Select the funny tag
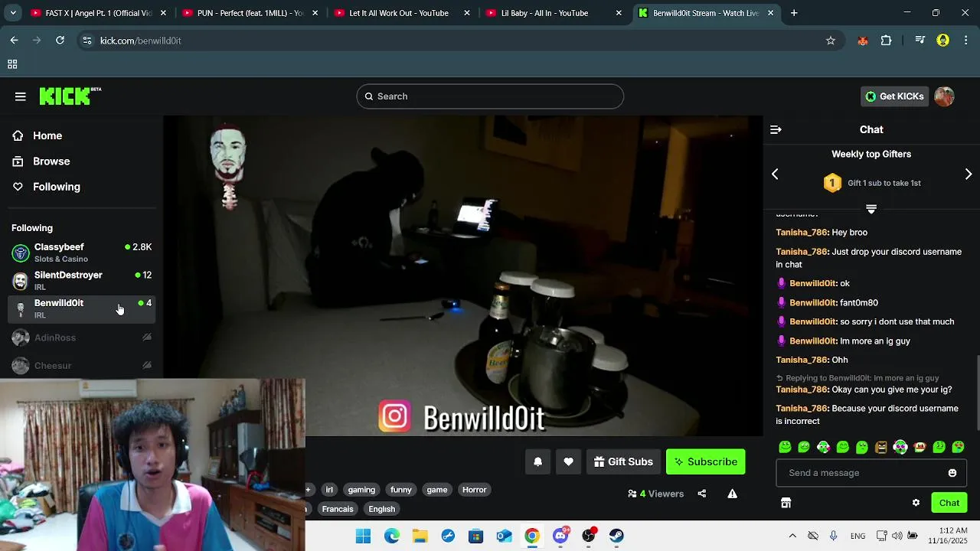 (401, 490)
